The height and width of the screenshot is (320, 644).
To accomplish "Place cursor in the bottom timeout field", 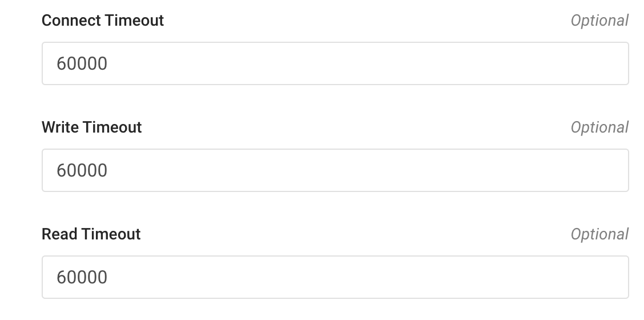I will [335, 277].
